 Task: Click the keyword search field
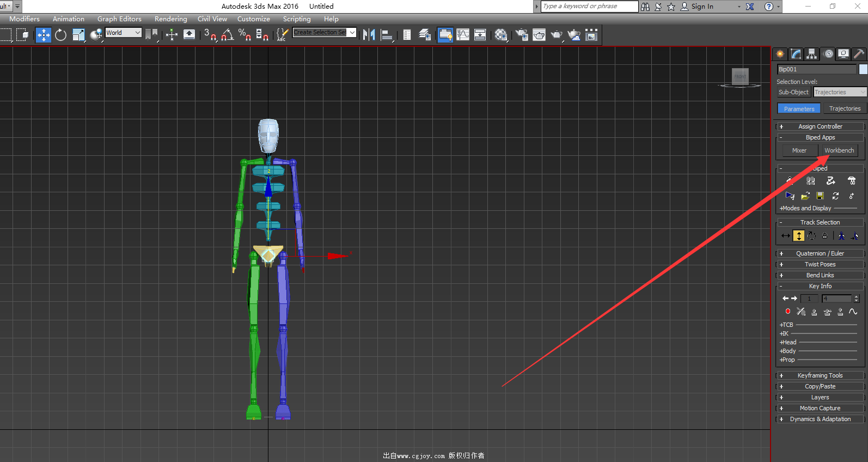(x=589, y=7)
